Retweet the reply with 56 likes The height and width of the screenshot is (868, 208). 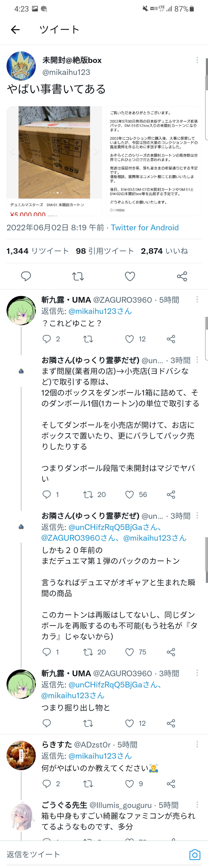click(x=88, y=494)
